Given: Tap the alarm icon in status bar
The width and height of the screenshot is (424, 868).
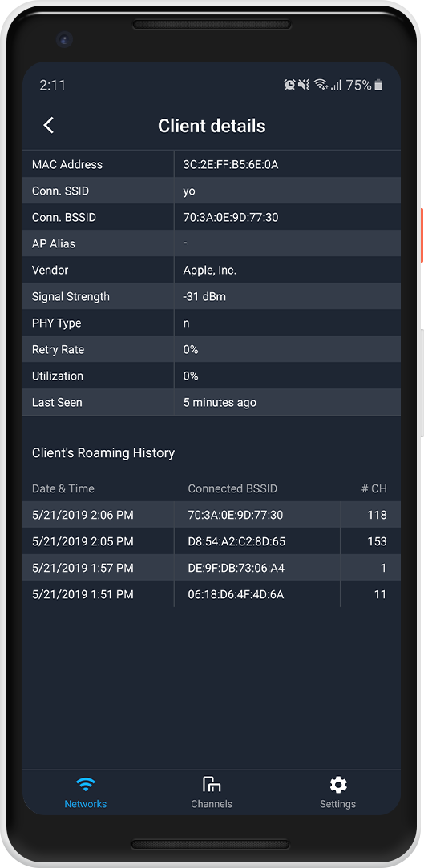Looking at the screenshot, I should coord(289,85).
